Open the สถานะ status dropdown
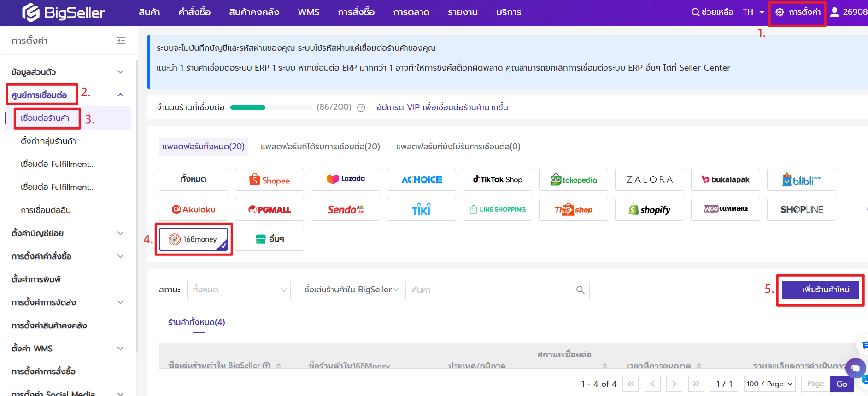This screenshot has height=396, width=868. click(x=239, y=290)
